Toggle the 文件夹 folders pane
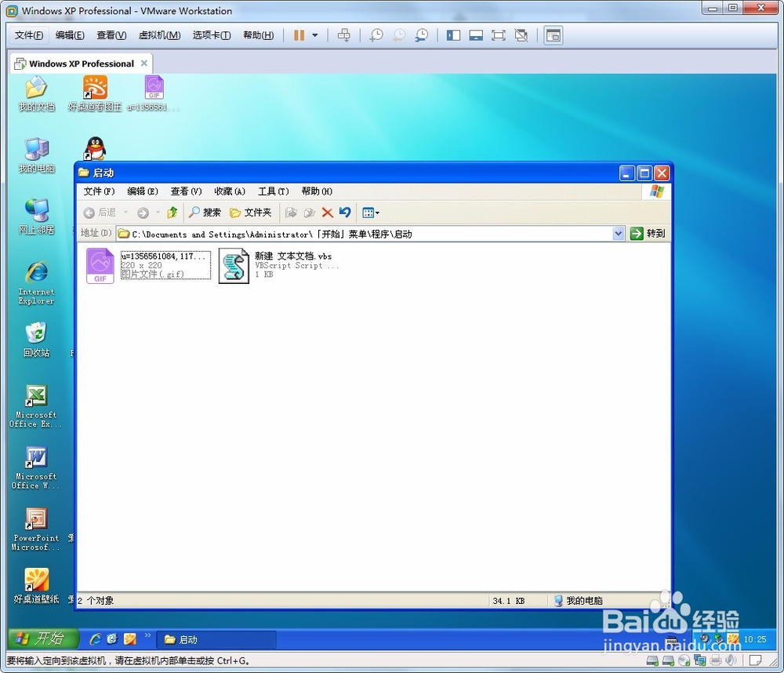This screenshot has width=784, height=673. (x=250, y=213)
